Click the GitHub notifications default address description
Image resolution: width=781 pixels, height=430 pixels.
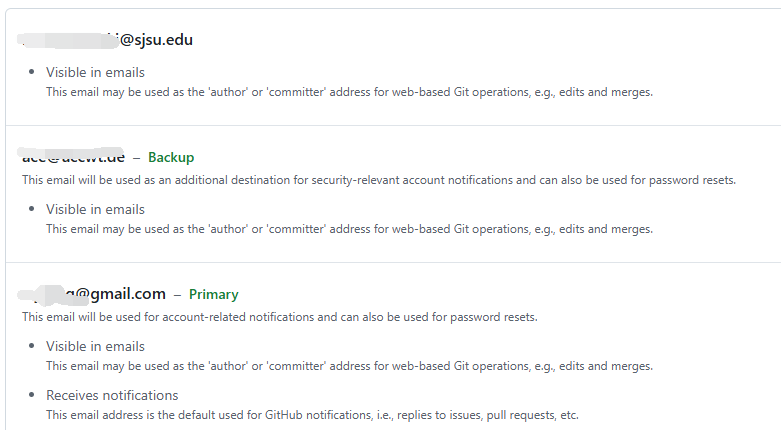coord(312,415)
